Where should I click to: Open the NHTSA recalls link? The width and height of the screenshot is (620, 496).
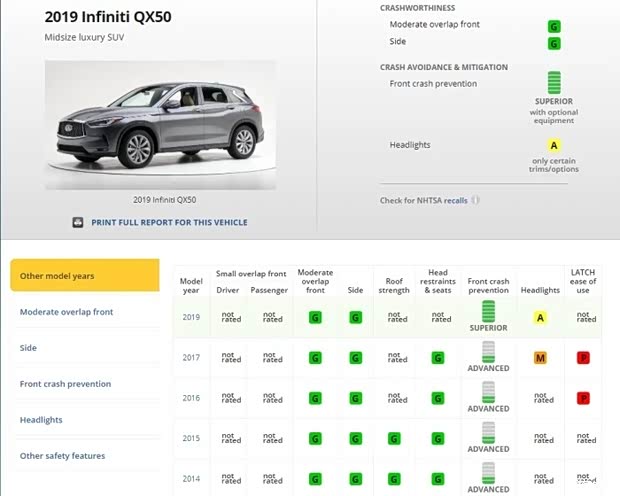click(x=455, y=200)
